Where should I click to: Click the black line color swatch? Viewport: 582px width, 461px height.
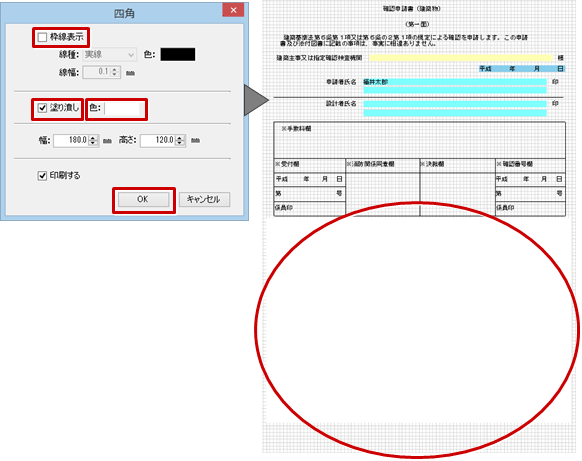178,54
